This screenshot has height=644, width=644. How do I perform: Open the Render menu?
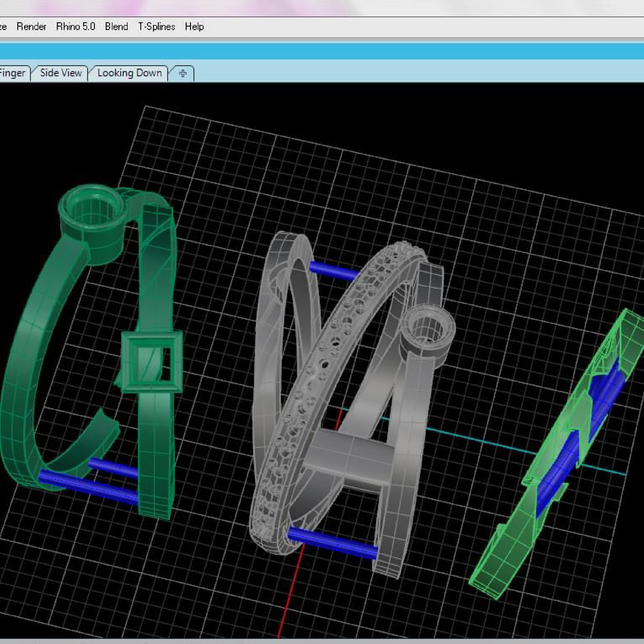click(x=31, y=26)
